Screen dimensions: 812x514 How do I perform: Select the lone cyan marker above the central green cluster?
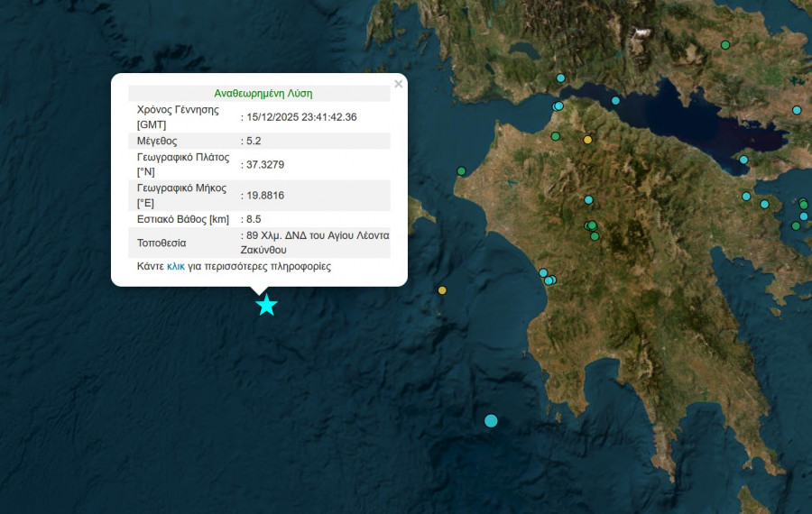588,200
